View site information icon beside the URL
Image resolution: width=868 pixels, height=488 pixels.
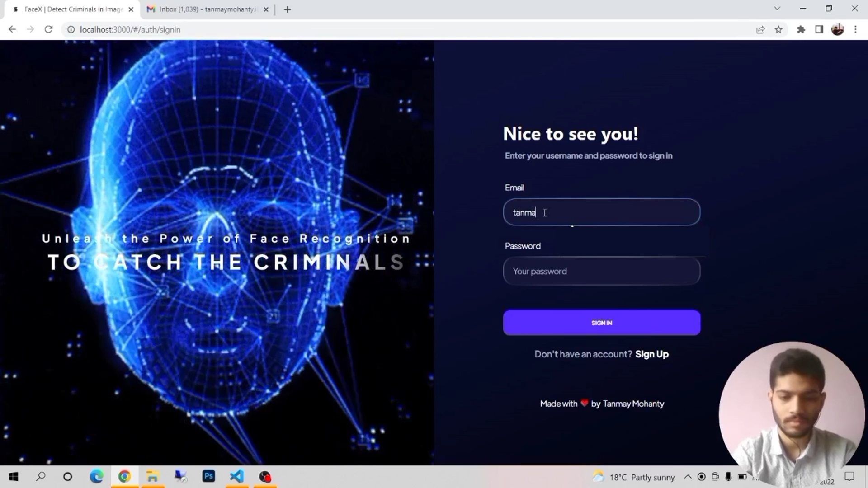71,29
